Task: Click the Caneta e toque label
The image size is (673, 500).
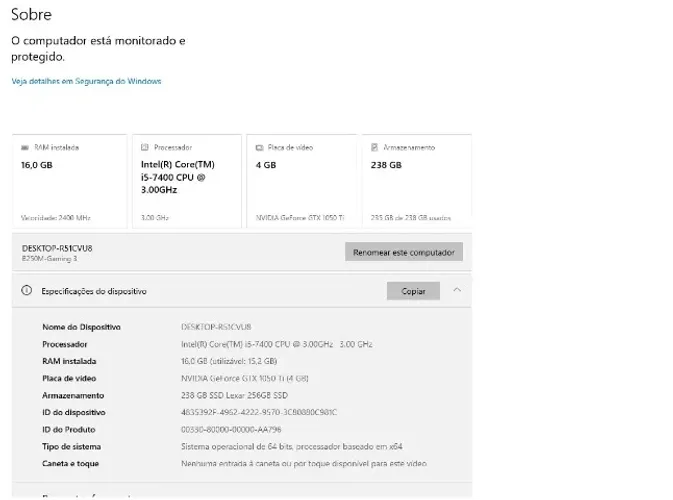Action: point(70,464)
